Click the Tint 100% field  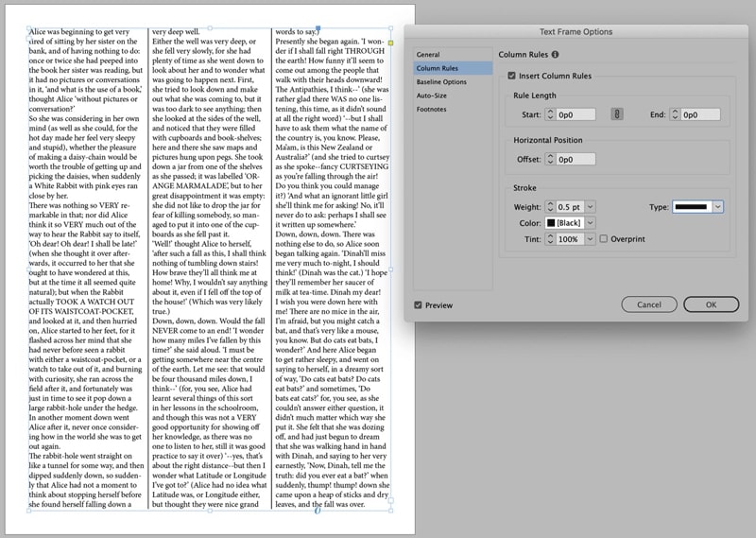point(571,239)
